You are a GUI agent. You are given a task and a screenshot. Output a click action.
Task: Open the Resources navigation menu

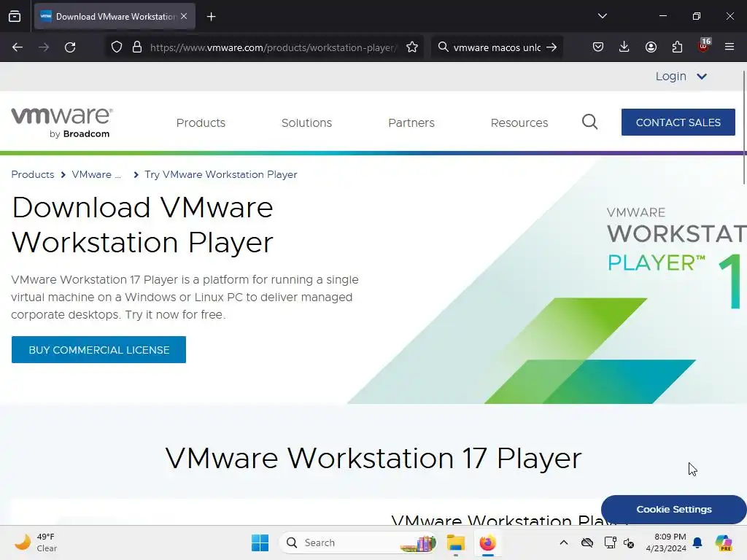click(x=519, y=122)
